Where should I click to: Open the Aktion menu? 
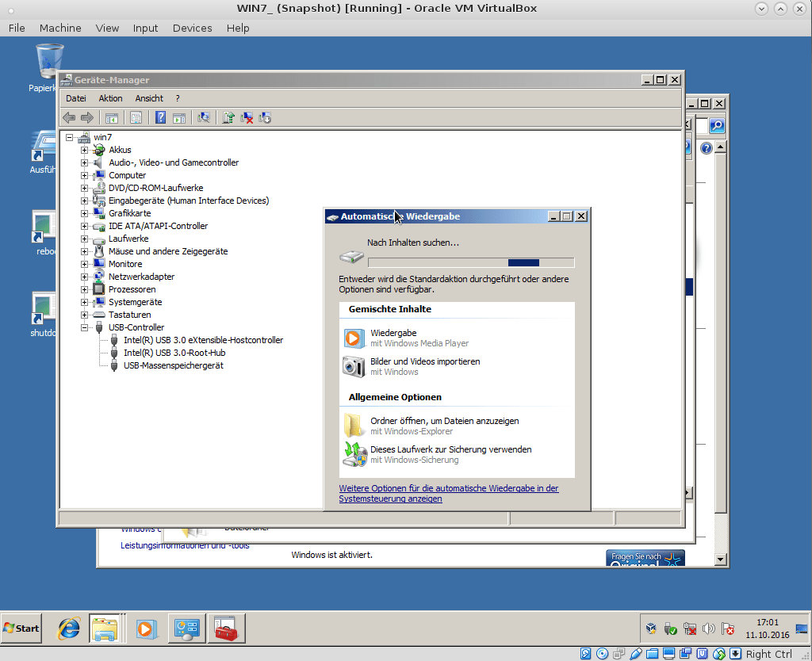point(111,98)
